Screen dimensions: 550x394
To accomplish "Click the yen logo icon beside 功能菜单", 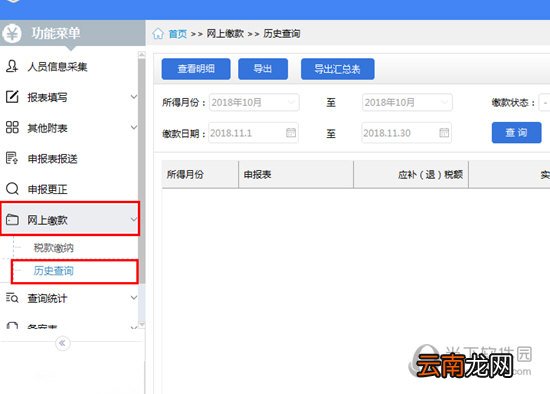I will click(x=12, y=33).
